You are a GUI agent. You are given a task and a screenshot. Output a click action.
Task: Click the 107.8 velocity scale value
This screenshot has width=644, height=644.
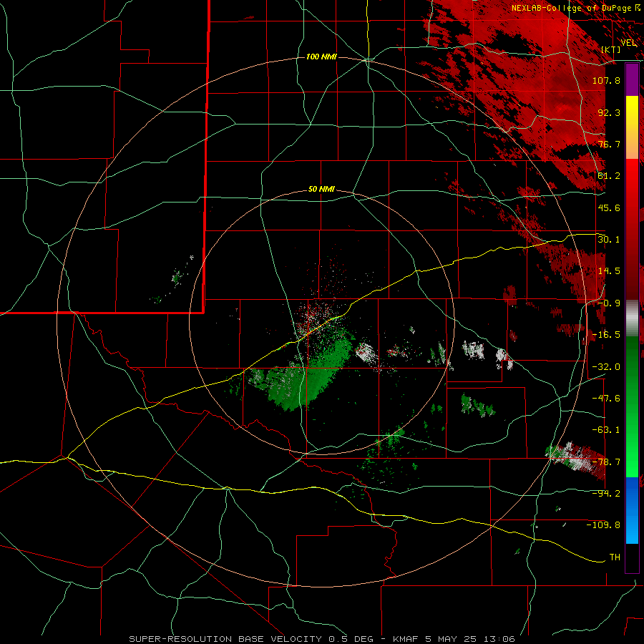click(x=606, y=80)
